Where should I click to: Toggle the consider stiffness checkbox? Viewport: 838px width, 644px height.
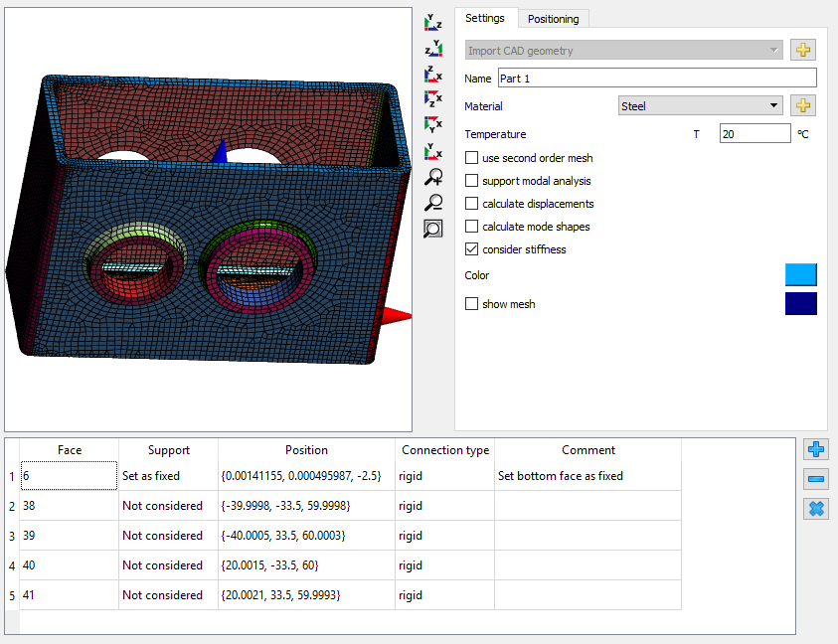[472, 249]
